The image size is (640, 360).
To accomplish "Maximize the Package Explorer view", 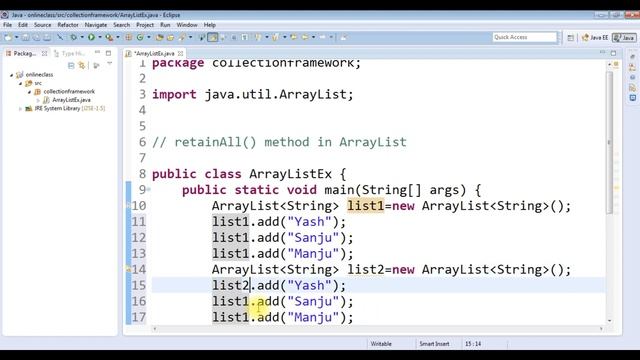I will [x=108, y=53].
